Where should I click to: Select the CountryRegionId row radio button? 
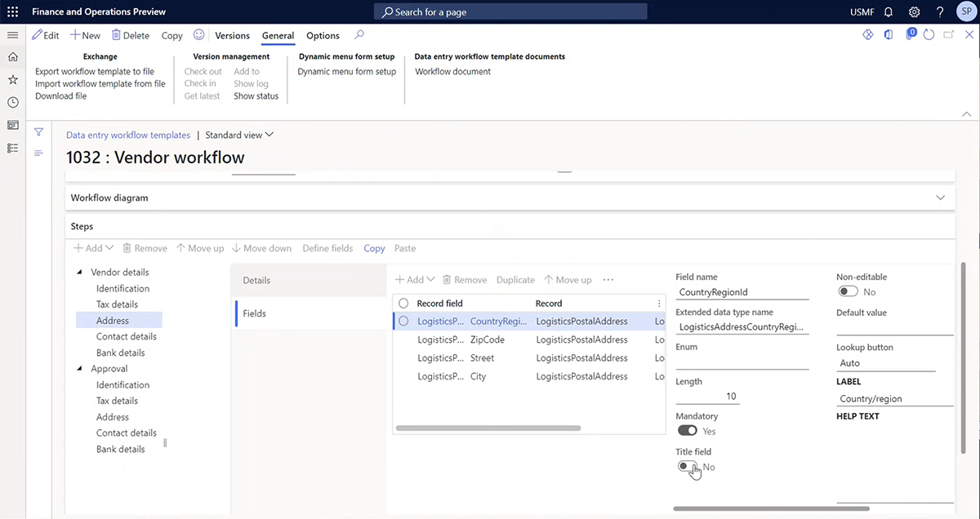coord(403,321)
